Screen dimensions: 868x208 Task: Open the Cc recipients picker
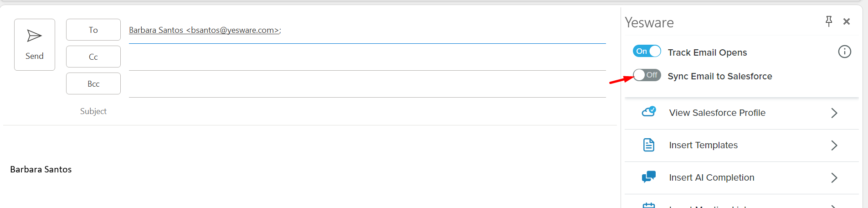coord(93,57)
